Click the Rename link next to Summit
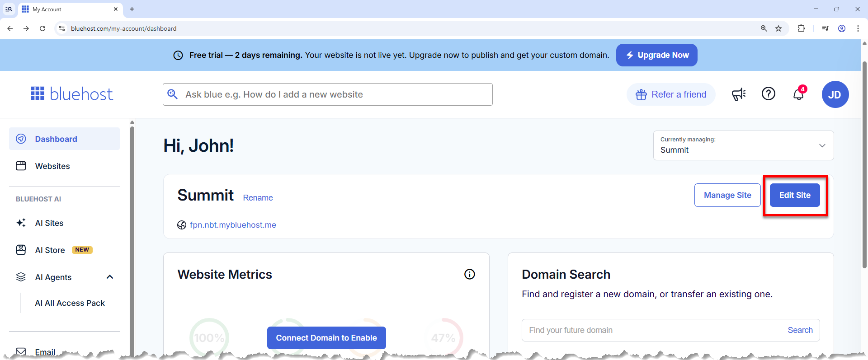868x360 pixels. point(258,198)
